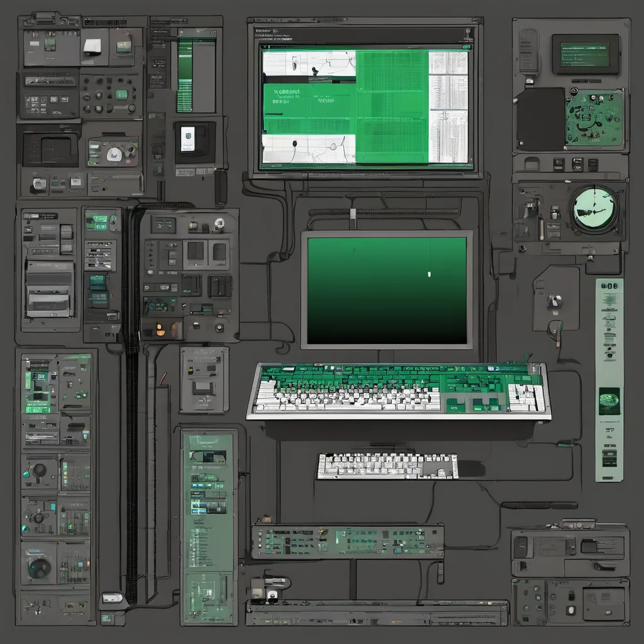The width and height of the screenshot is (644, 644).
Task: Select the top-left chart pane on upper monitor
Action: (309, 65)
